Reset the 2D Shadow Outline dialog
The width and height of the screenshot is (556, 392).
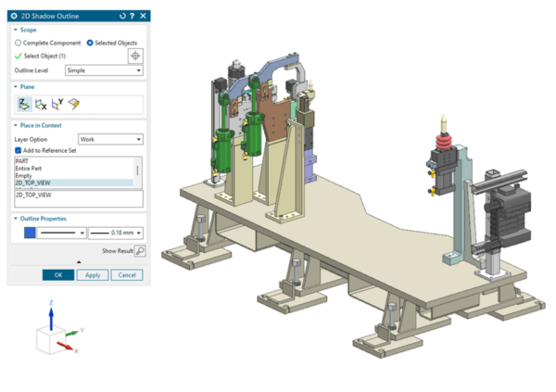(x=123, y=16)
